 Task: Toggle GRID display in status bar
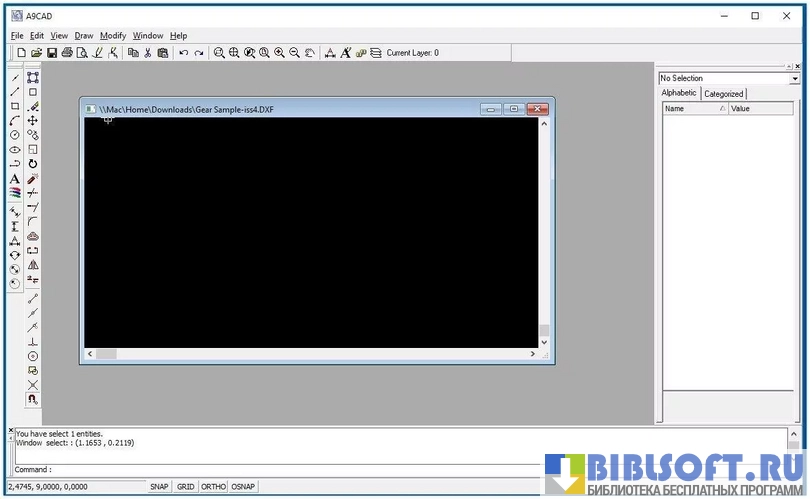click(x=185, y=487)
